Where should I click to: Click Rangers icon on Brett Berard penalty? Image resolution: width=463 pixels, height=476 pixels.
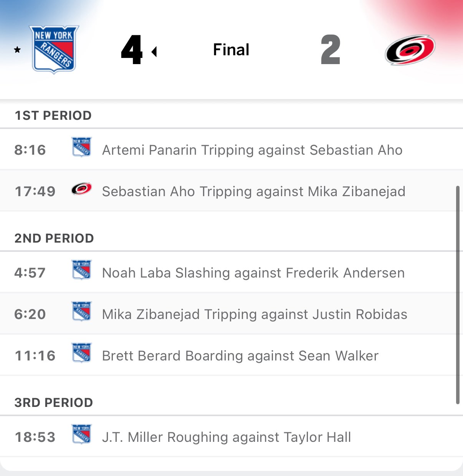point(82,353)
